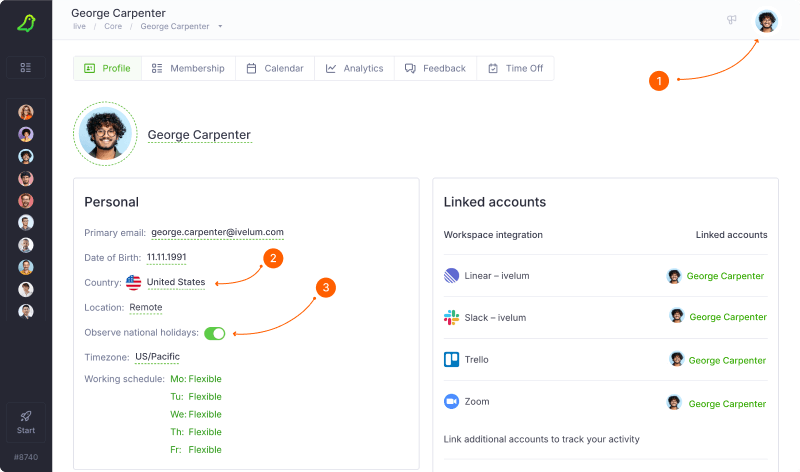This screenshot has width=800, height=472.
Task: Click the Monday Flexible working schedule link
Action: 204,379
